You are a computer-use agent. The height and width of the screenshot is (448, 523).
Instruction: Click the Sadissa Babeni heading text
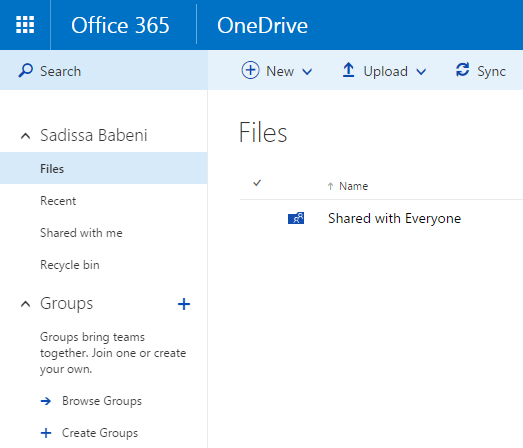click(93, 135)
